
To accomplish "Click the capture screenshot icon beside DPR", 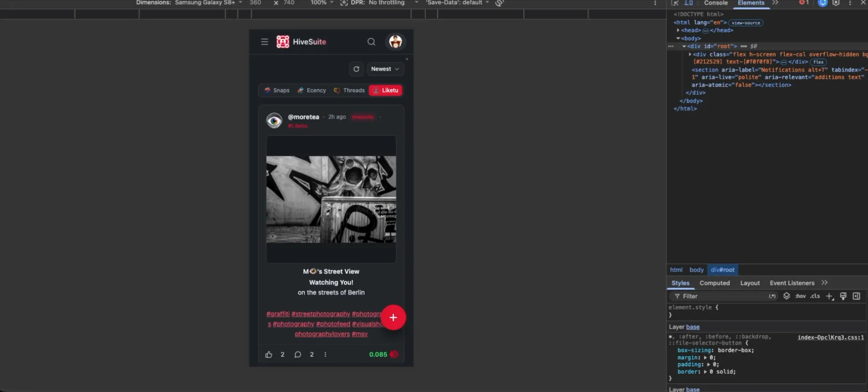I will pos(344,3).
